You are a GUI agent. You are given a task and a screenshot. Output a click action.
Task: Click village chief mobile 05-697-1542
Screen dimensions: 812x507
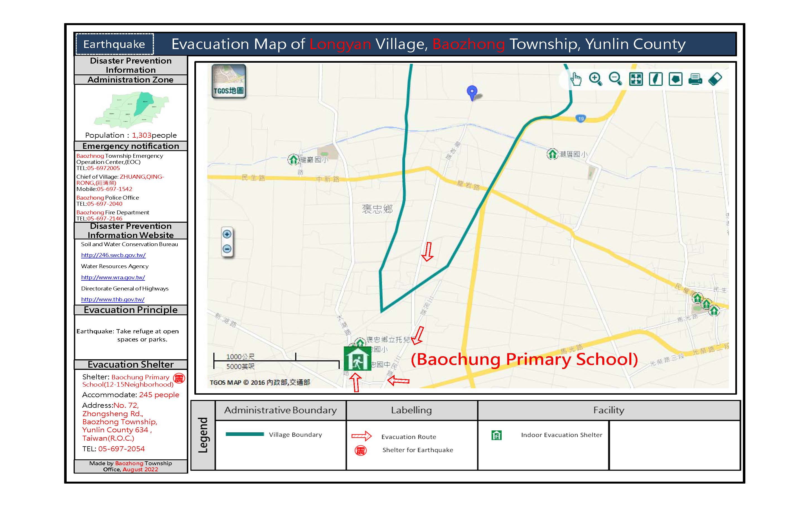pos(115,189)
